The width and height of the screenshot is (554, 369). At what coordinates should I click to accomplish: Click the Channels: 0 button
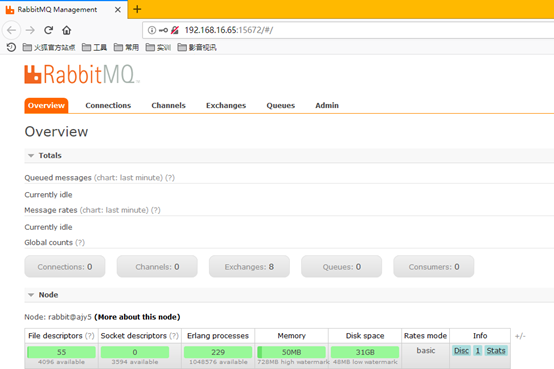[157, 266]
